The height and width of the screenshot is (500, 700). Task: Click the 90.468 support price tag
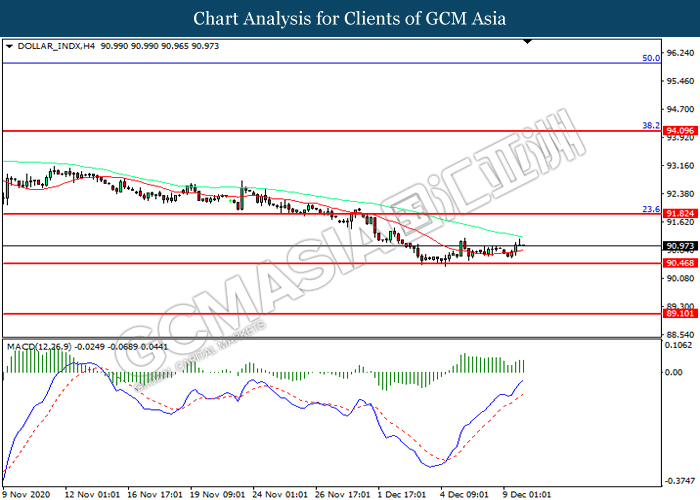(x=679, y=264)
